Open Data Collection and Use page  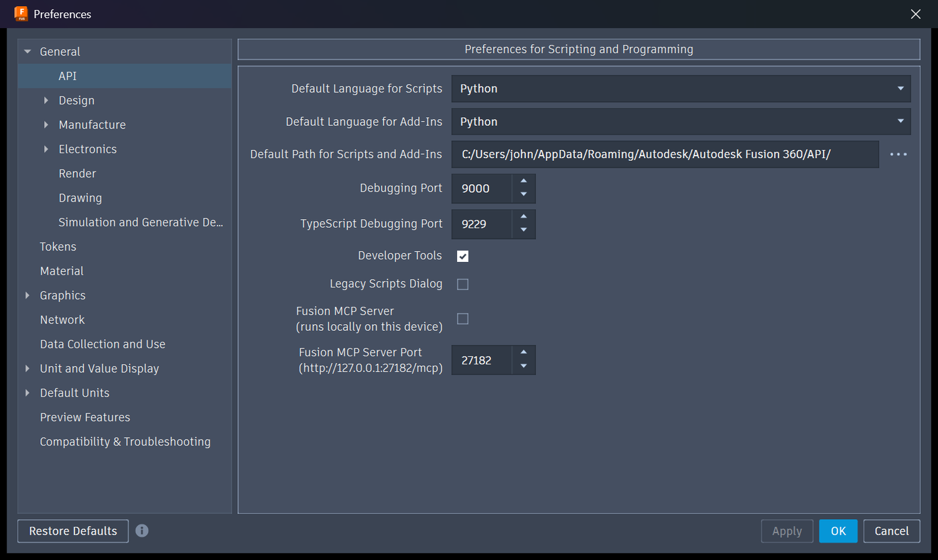(103, 344)
